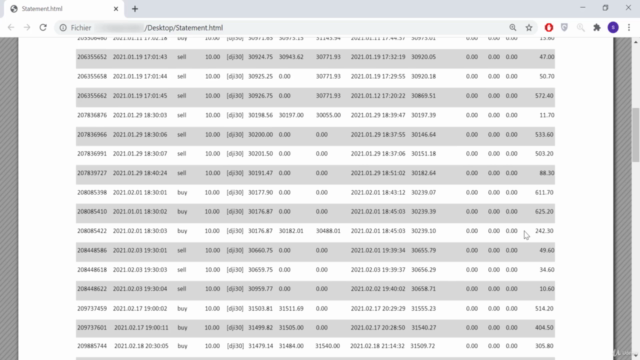This screenshot has width=640, height=360.
Task: Select the Statement.html tab
Action: click(x=64, y=9)
